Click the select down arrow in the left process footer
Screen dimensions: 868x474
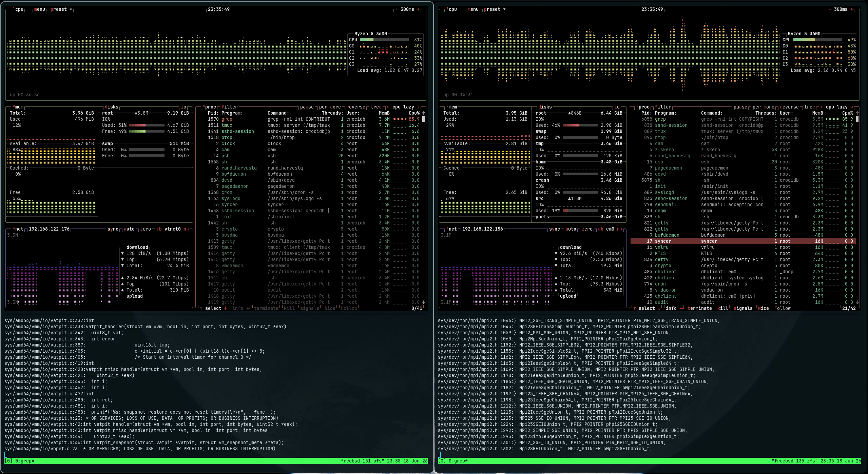226,309
